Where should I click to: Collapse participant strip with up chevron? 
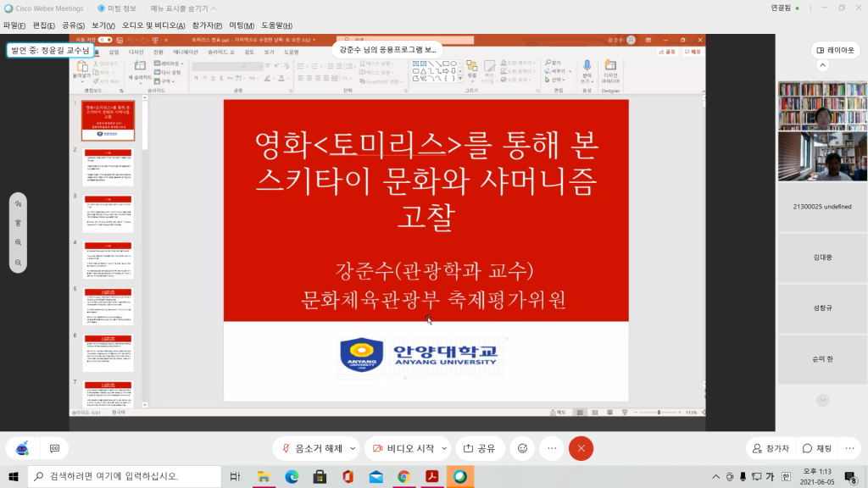tap(822, 65)
